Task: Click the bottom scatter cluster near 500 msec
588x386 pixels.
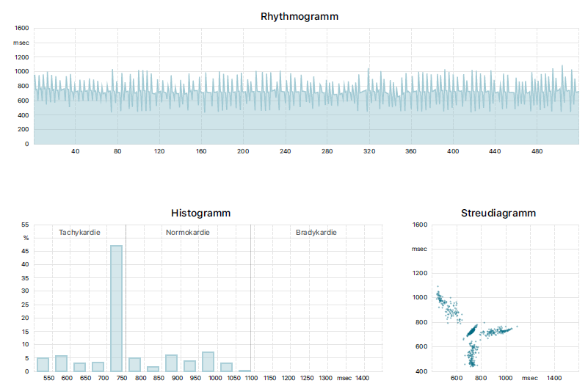Action: click(471, 354)
